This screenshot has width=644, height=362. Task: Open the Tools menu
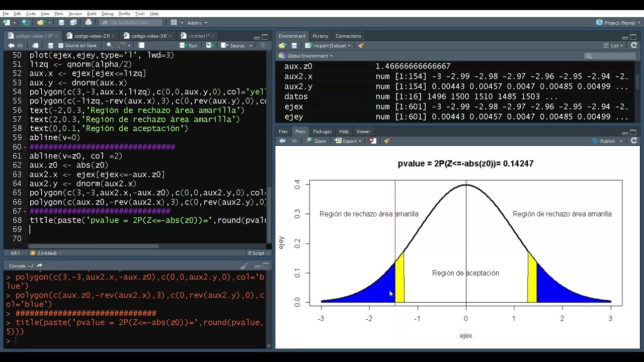point(140,14)
